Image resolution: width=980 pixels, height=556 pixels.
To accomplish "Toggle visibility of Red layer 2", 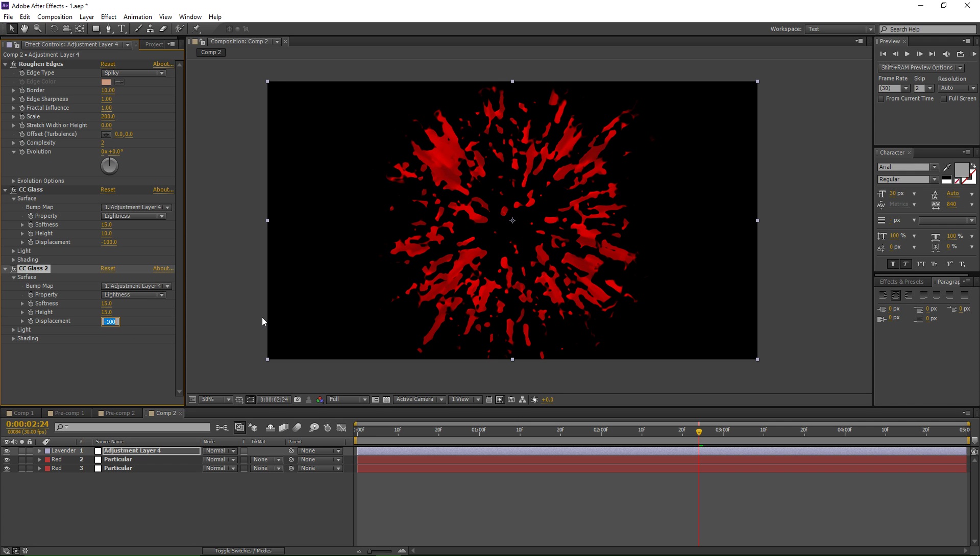I will point(7,459).
